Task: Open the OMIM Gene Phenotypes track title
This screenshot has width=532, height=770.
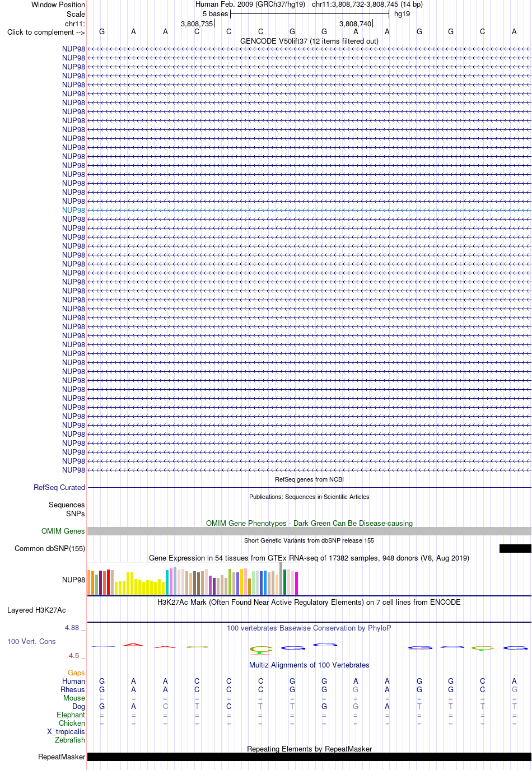Action: click(x=309, y=523)
